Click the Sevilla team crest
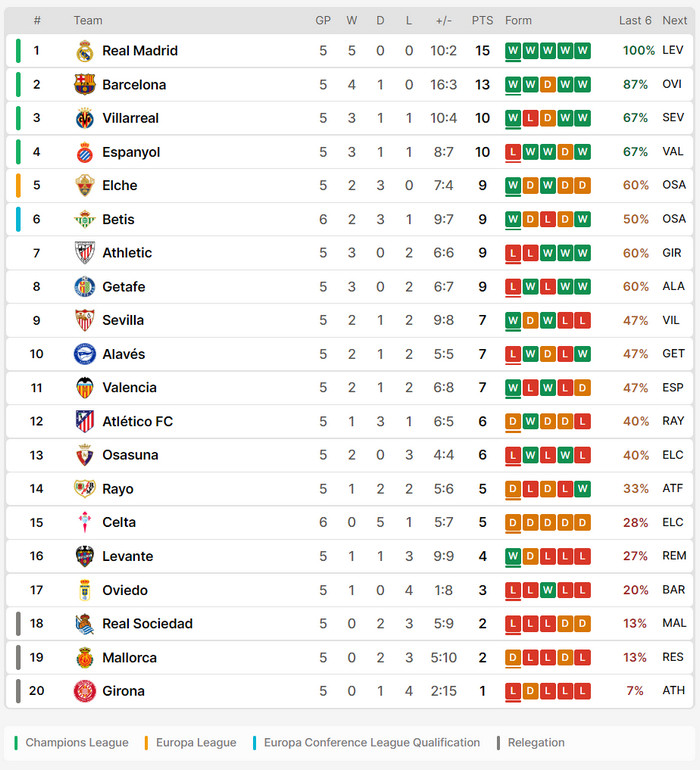Image resolution: width=700 pixels, height=770 pixels. 85,320
